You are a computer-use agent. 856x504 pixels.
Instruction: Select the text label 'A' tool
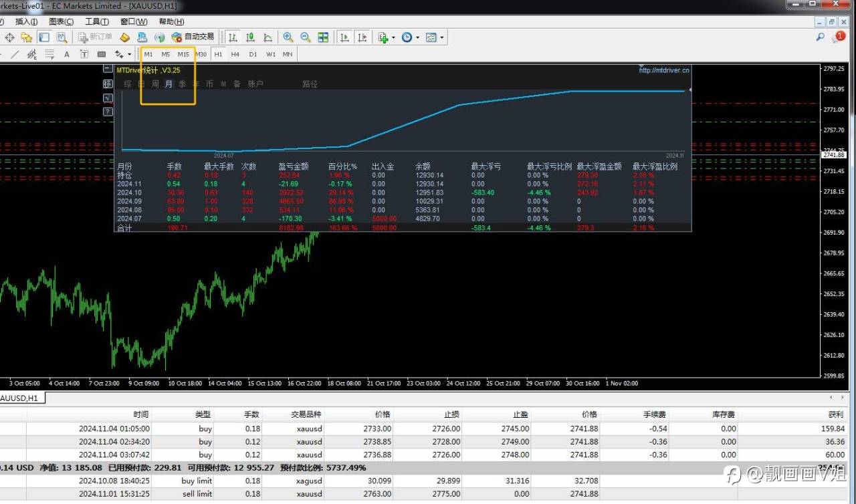pyautogui.click(x=67, y=54)
